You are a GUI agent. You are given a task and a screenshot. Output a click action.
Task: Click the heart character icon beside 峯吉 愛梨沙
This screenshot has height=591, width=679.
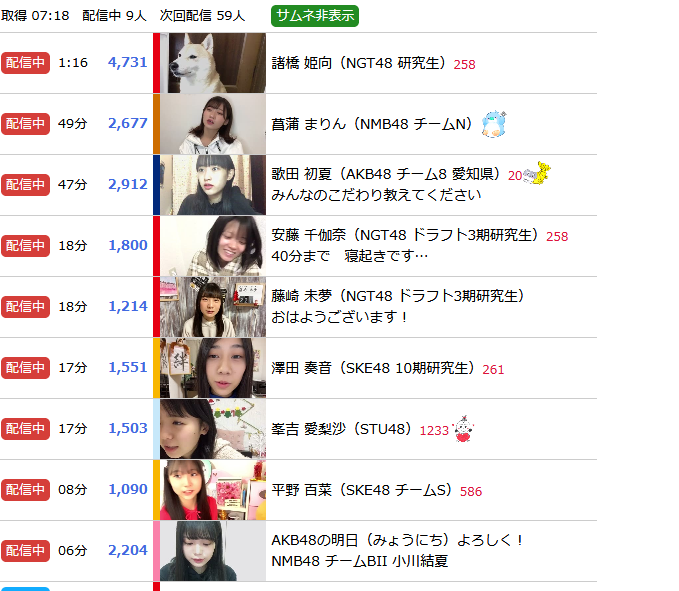(x=463, y=429)
